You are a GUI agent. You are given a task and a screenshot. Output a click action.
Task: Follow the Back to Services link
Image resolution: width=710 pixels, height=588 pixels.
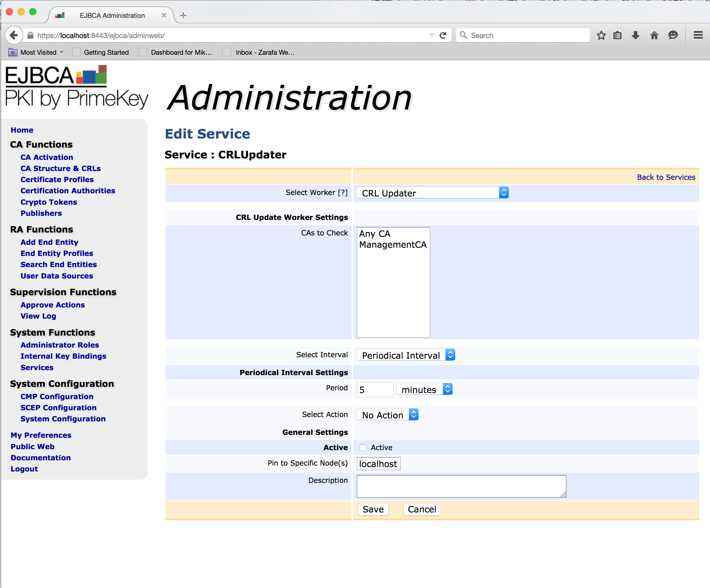[666, 177]
